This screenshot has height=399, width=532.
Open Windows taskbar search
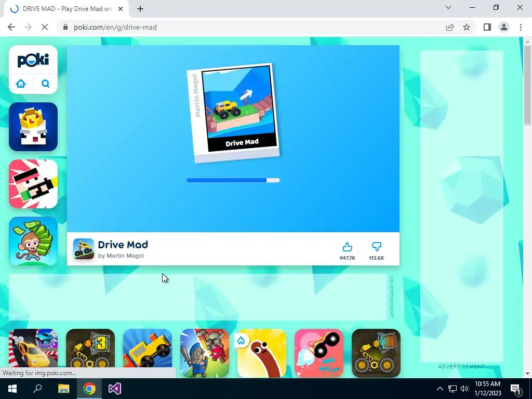pyautogui.click(x=37, y=389)
